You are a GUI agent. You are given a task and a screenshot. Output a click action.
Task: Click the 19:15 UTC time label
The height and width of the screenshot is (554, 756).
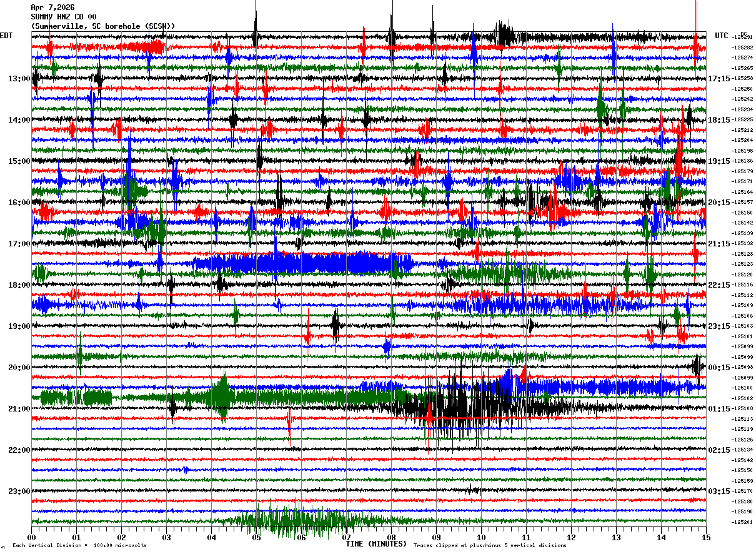719,161
